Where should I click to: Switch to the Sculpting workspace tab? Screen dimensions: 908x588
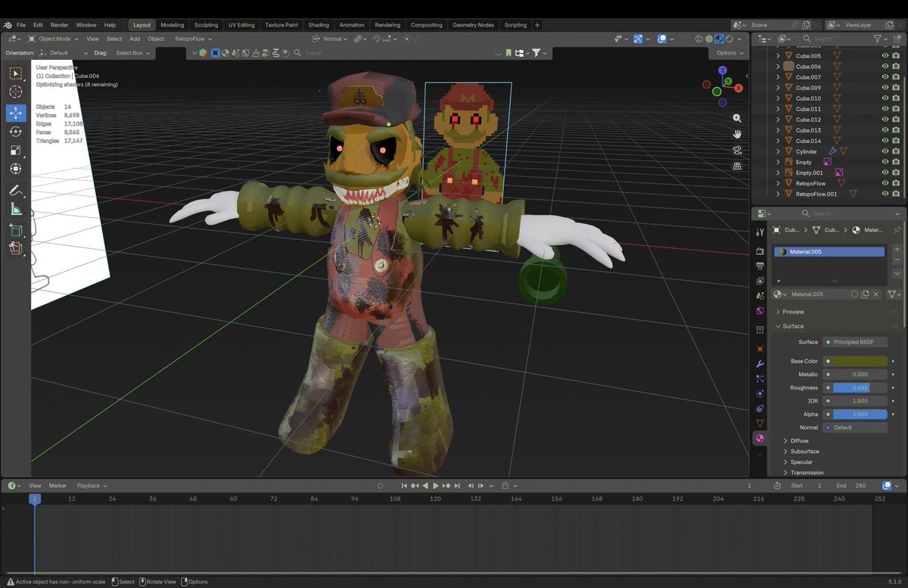(x=206, y=25)
